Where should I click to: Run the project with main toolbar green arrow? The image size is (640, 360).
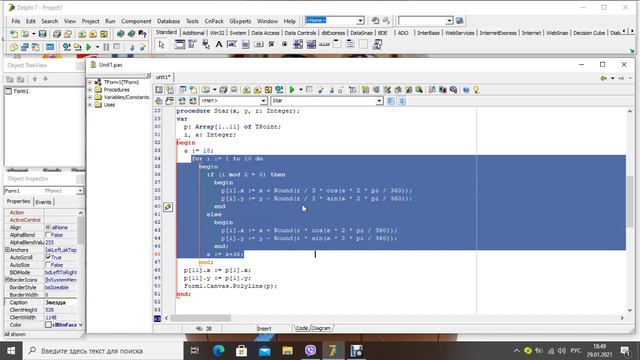pyautogui.click(x=88, y=47)
